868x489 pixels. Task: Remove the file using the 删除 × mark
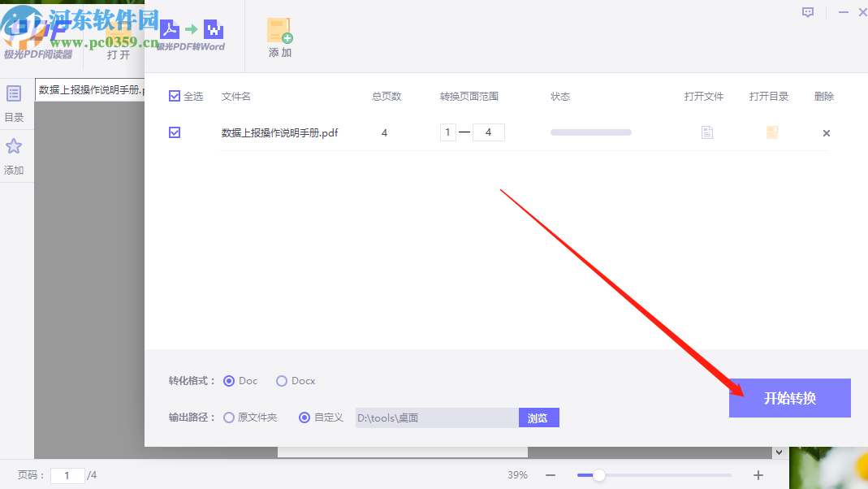click(x=826, y=132)
